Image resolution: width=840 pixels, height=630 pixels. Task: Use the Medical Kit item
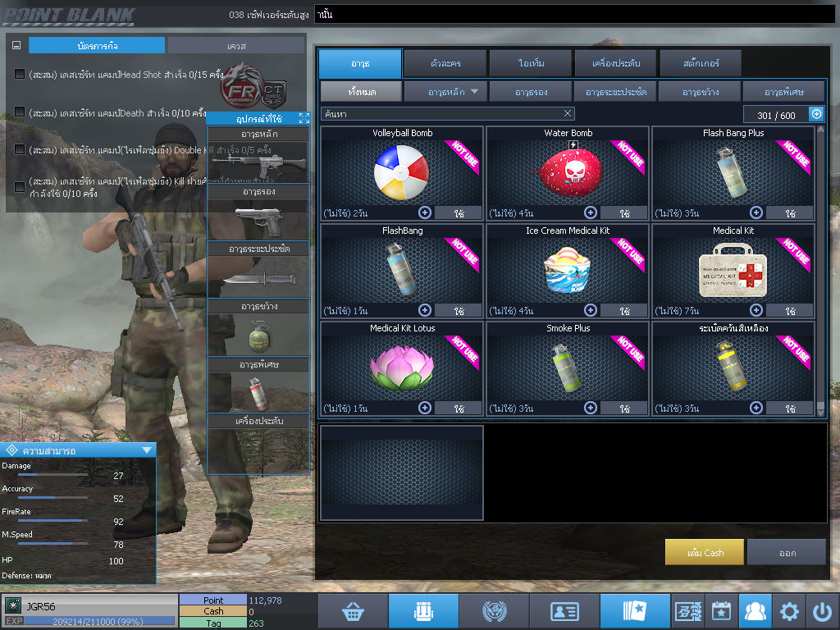pyautogui.click(x=790, y=310)
